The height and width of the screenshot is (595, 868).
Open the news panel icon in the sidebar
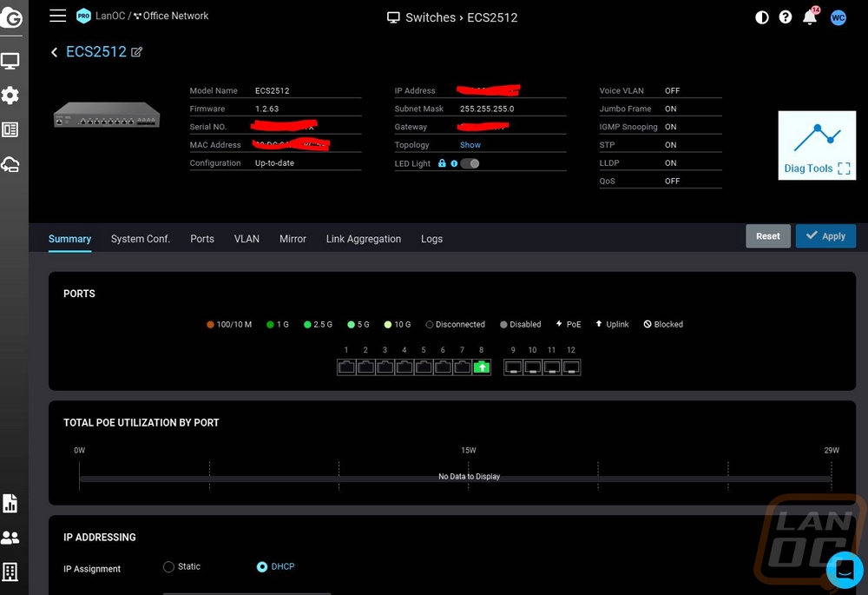[10, 129]
